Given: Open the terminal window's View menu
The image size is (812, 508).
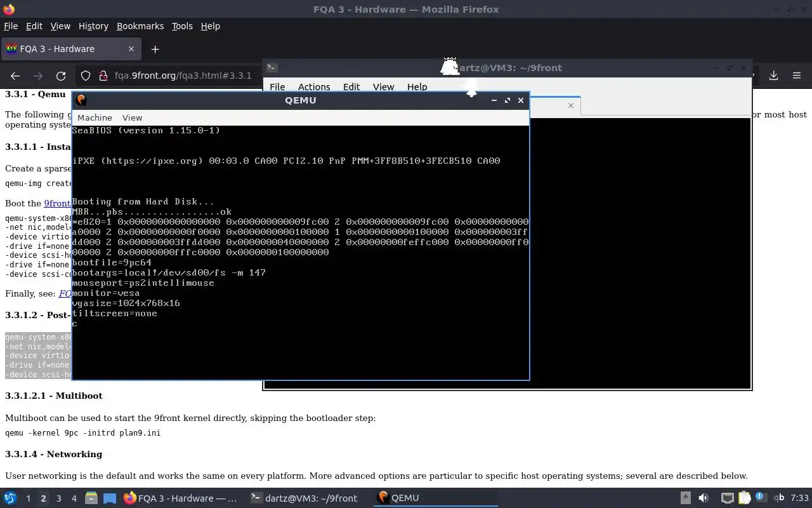Looking at the screenshot, I should [x=383, y=87].
